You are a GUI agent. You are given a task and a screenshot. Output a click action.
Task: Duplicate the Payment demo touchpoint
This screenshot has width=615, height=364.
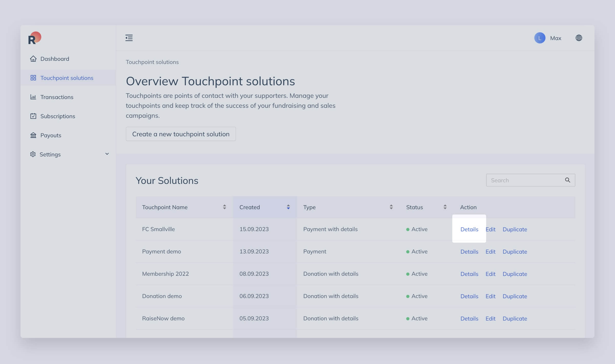click(515, 252)
